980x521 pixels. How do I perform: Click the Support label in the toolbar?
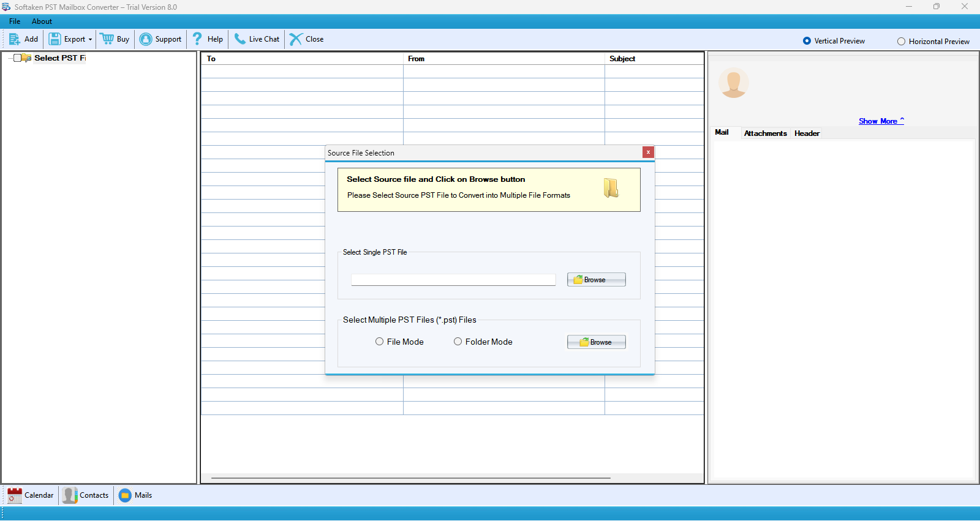click(x=168, y=39)
